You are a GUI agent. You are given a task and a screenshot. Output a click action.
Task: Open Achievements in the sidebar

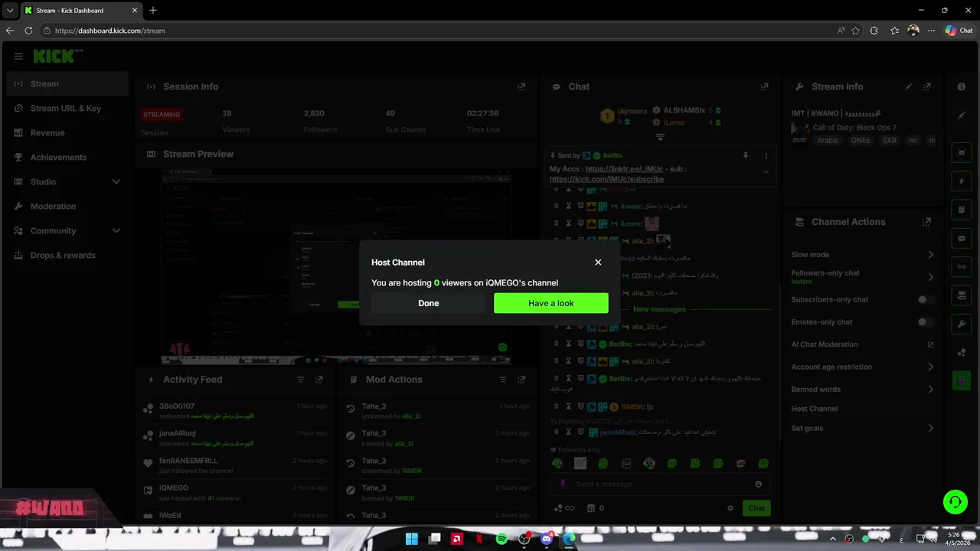point(67,158)
